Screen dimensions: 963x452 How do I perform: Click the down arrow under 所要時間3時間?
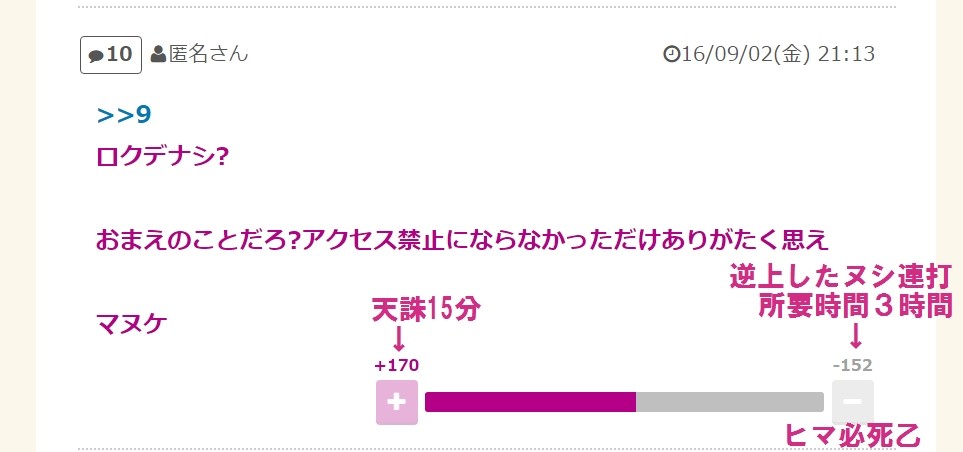(855, 335)
